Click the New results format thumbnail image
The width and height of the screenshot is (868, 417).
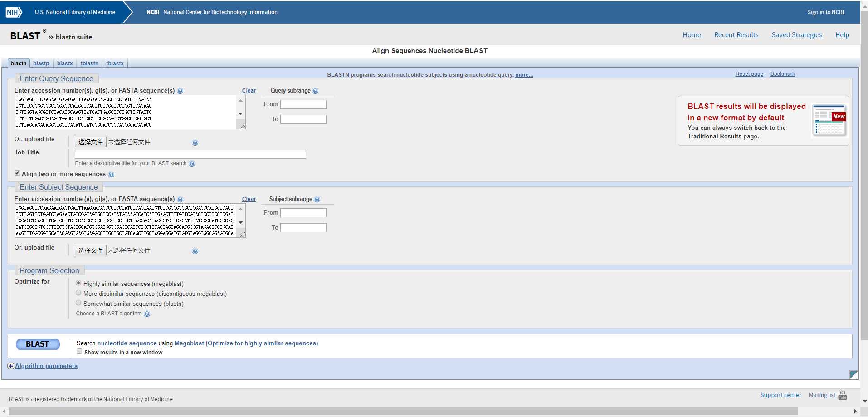pos(829,120)
